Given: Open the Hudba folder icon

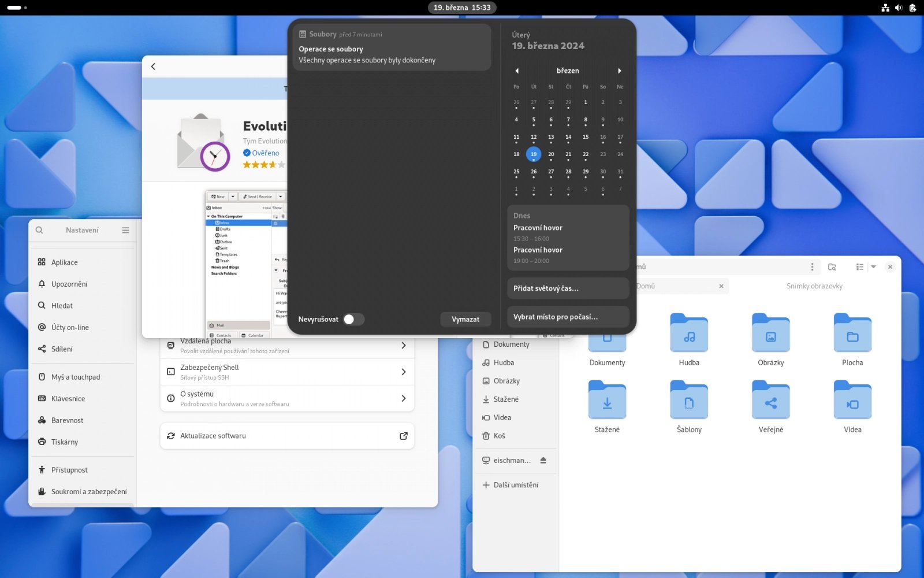Looking at the screenshot, I should [x=689, y=333].
